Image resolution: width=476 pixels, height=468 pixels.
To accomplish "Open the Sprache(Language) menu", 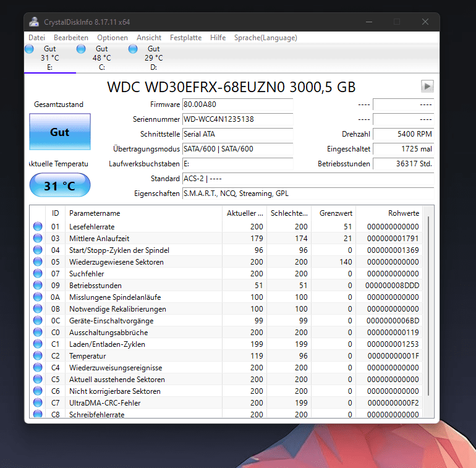I will [266, 38].
